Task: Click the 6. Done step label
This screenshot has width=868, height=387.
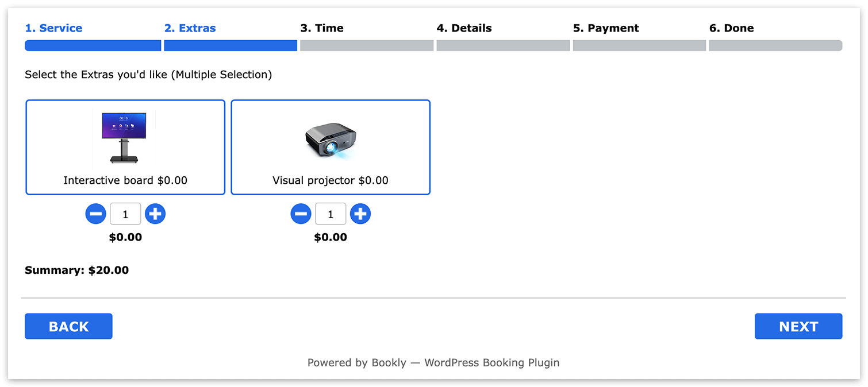Action: 731,28
